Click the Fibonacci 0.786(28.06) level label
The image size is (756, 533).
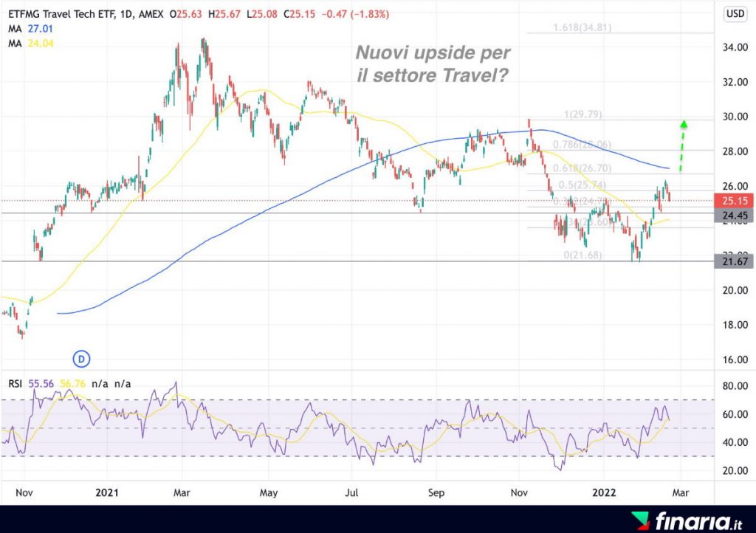583,145
